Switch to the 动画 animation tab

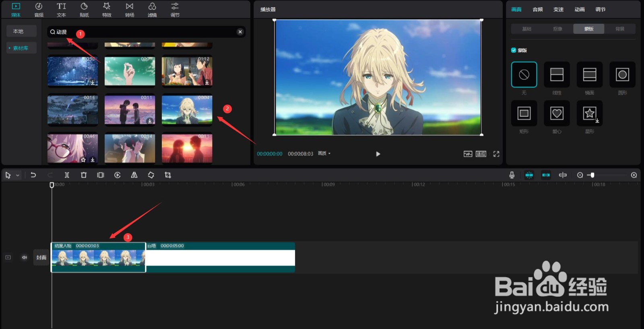[580, 9]
